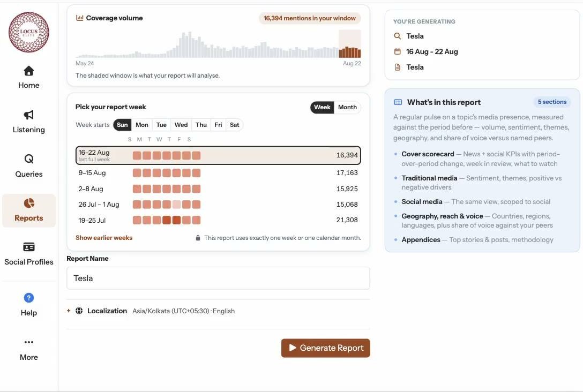Click the Generate Report button
Image resolution: width=583 pixels, height=392 pixels.
(325, 348)
